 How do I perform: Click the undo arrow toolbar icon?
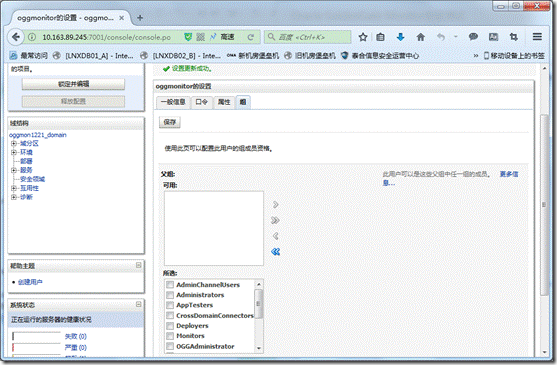click(441, 37)
